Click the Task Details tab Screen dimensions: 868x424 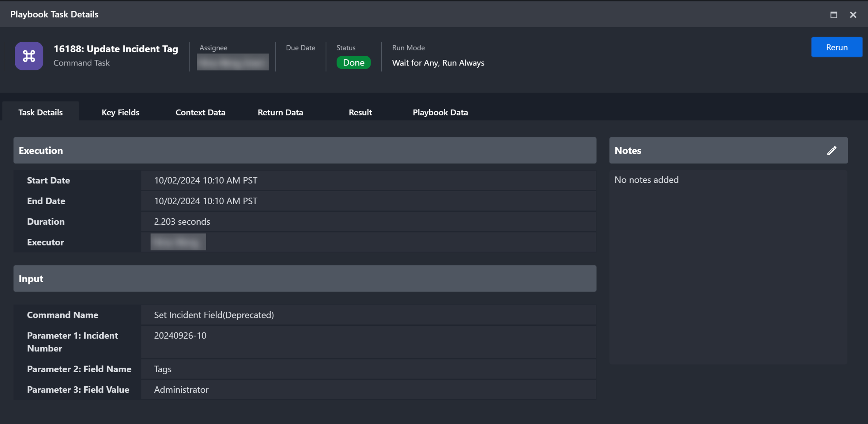(x=41, y=112)
